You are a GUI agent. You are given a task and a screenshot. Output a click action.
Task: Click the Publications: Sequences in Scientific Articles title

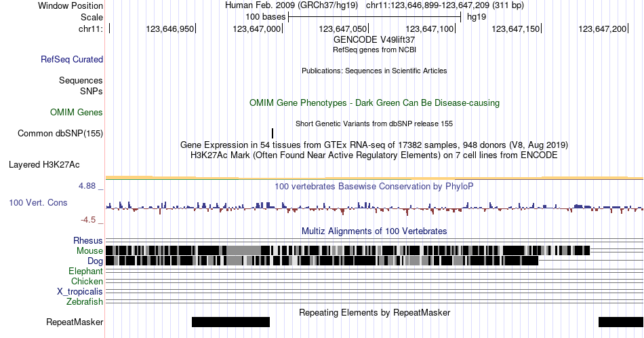tap(374, 71)
